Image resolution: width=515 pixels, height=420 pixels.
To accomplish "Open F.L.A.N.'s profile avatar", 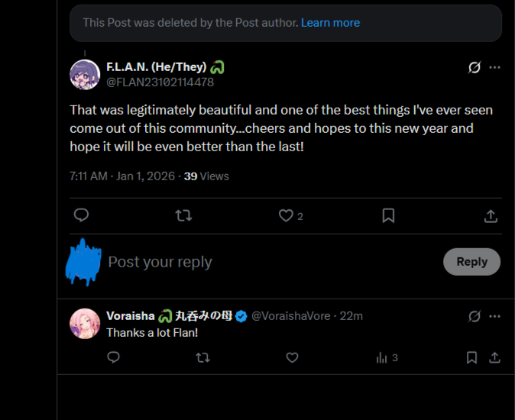I will (x=85, y=74).
